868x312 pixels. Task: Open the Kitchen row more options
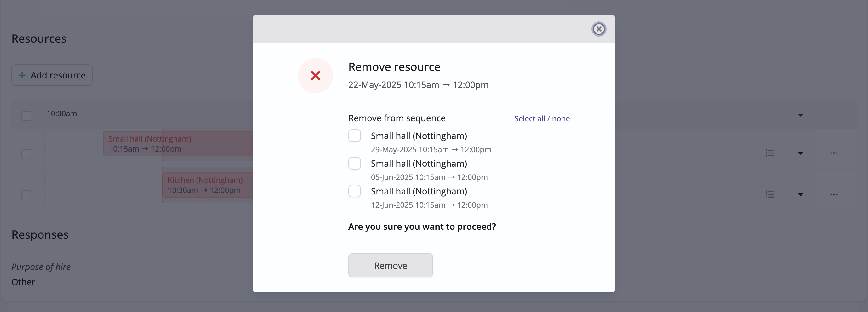click(834, 194)
